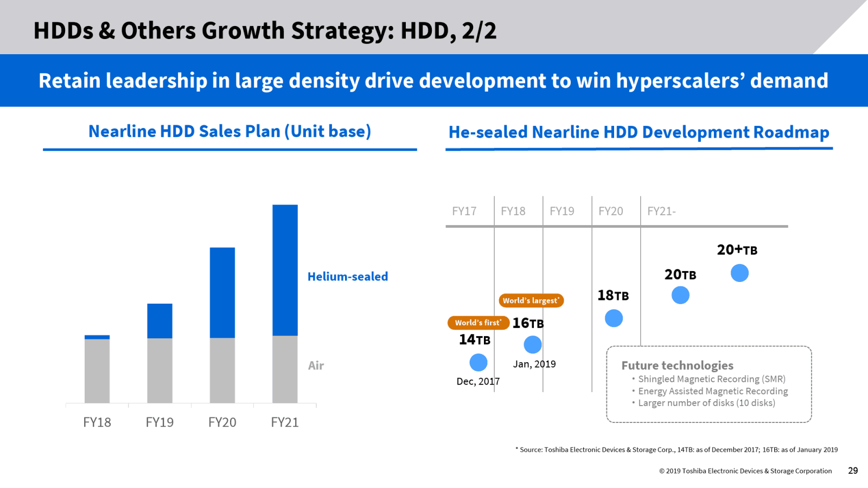
Task: Click the slide page number 29
Action: coord(853,471)
